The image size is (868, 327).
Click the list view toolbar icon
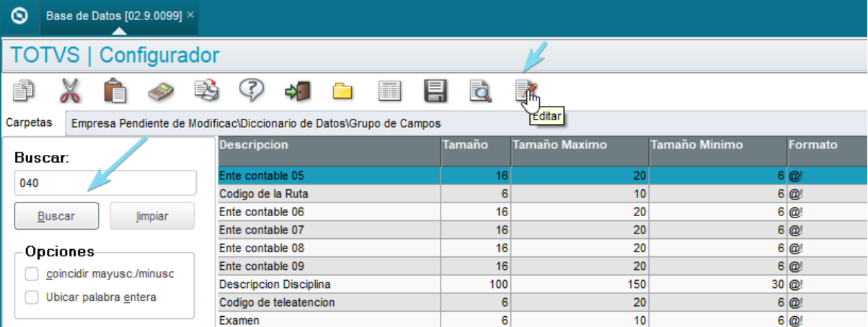pos(389,91)
